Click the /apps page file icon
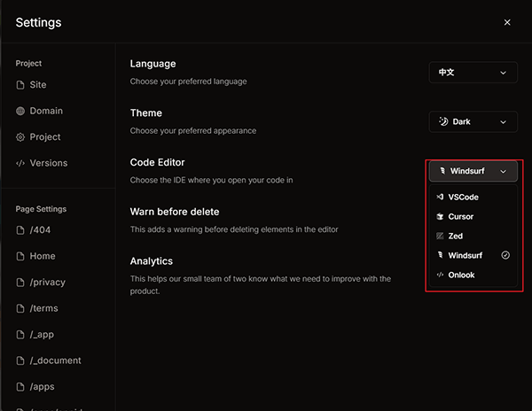The image size is (532, 411). [x=20, y=386]
